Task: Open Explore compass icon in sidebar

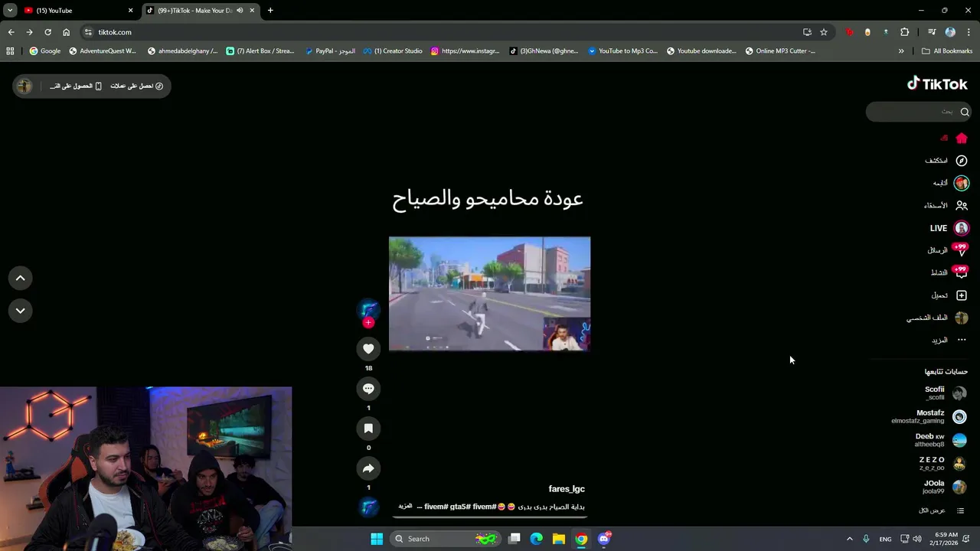Action: tap(962, 161)
